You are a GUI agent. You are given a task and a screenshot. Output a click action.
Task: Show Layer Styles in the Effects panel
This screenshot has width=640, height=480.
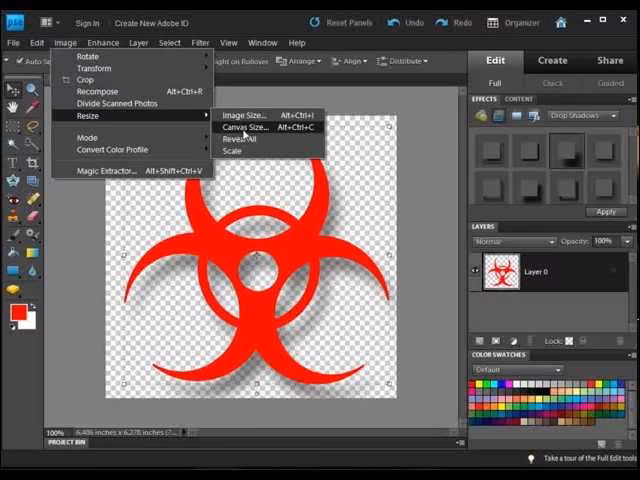coord(499,116)
